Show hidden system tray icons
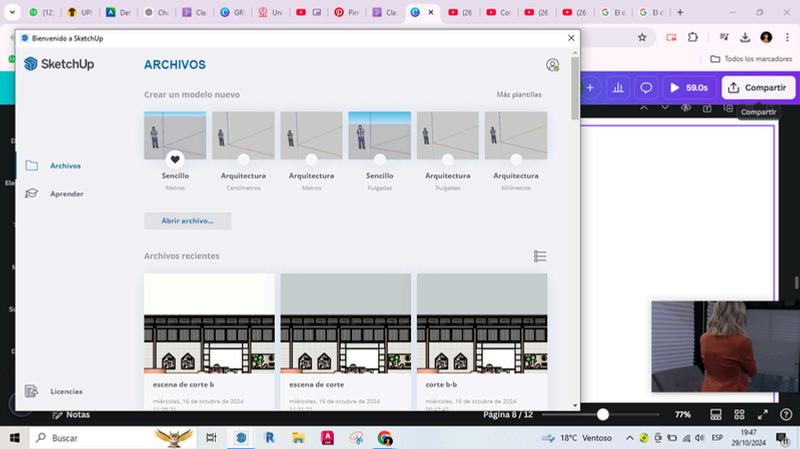Screen dimensions: 800x449 pos(630,438)
